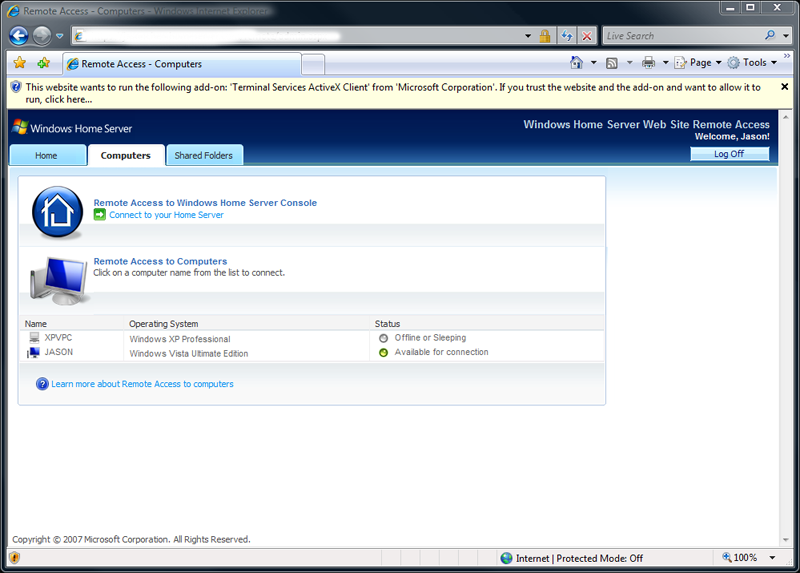Image resolution: width=800 pixels, height=573 pixels.
Task: Click into the Live Search box
Action: click(x=682, y=36)
